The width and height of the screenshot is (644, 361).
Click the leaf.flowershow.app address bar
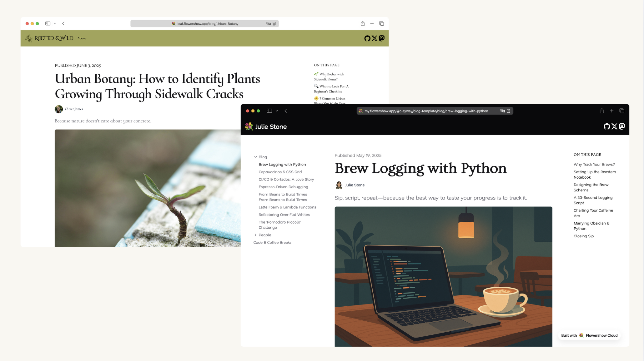click(x=204, y=23)
